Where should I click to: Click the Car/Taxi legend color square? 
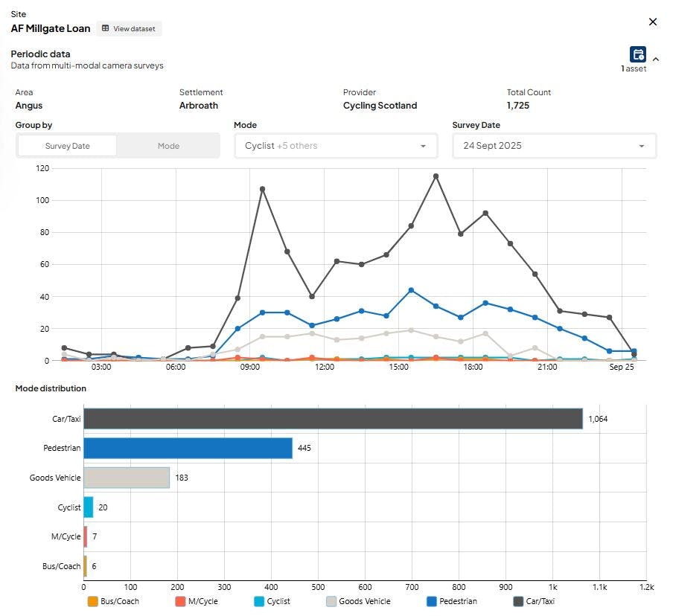[x=518, y=601]
